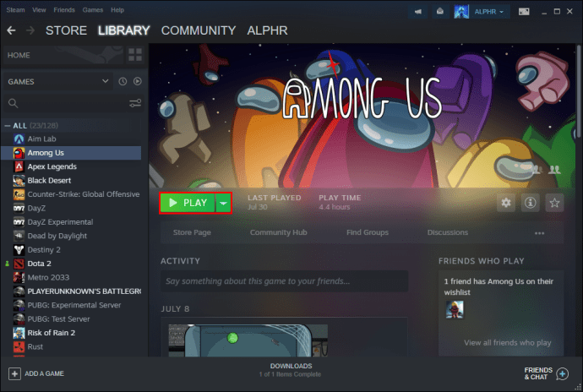Image resolution: width=583 pixels, height=392 pixels.
Task: Click the Dota 2 game icon
Action: click(x=19, y=264)
